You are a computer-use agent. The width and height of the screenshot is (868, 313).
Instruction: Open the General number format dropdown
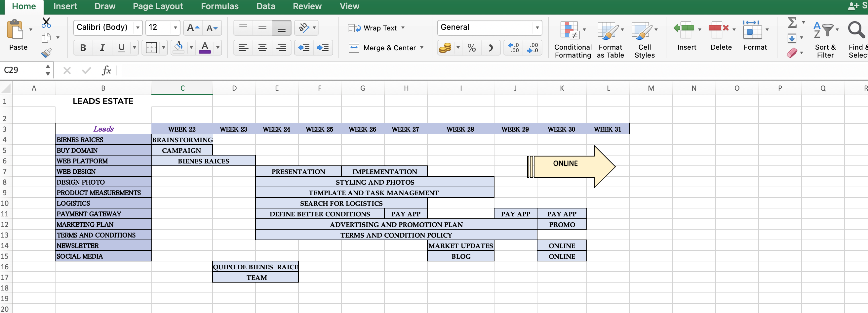[x=537, y=28]
